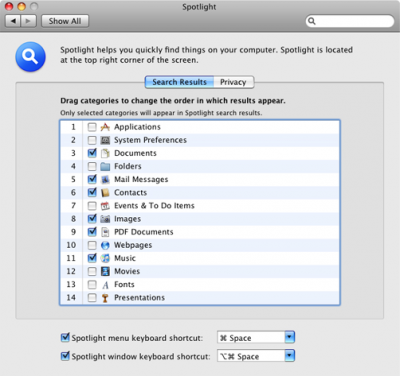This screenshot has height=376, width=400.
Task: Click the Webpages globe icon
Action: [105, 245]
